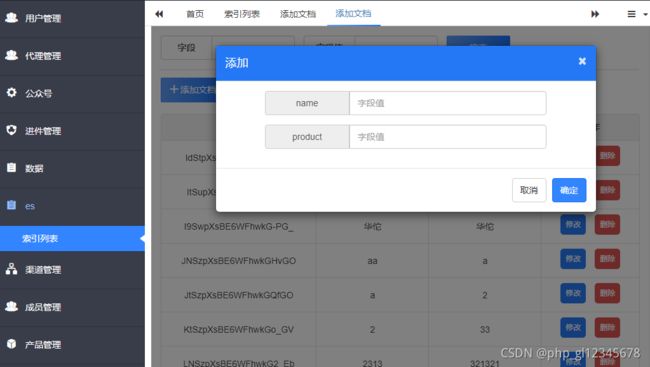
Task: Click 确定 to confirm adding
Action: [x=569, y=190]
